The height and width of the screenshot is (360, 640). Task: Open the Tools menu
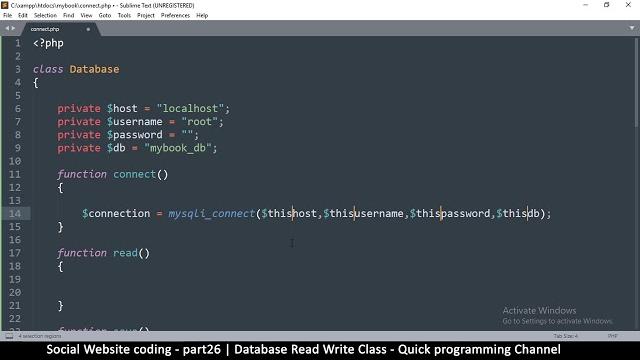(124, 16)
